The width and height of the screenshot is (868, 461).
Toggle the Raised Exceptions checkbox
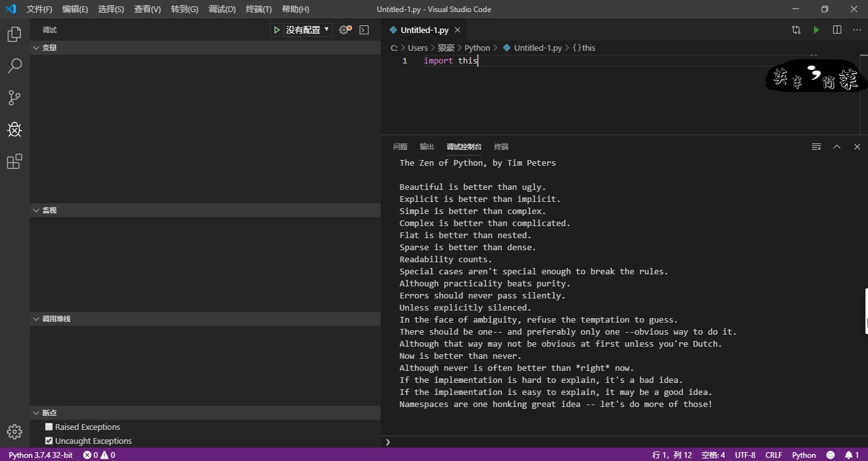(x=49, y=427)
